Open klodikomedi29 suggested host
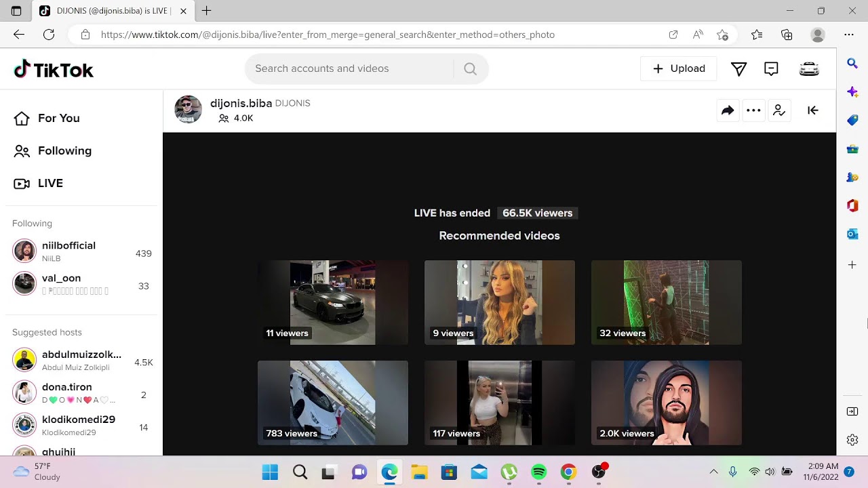This screenshot has height=488, width=868. pyautogui.click(x=81, y=425)
